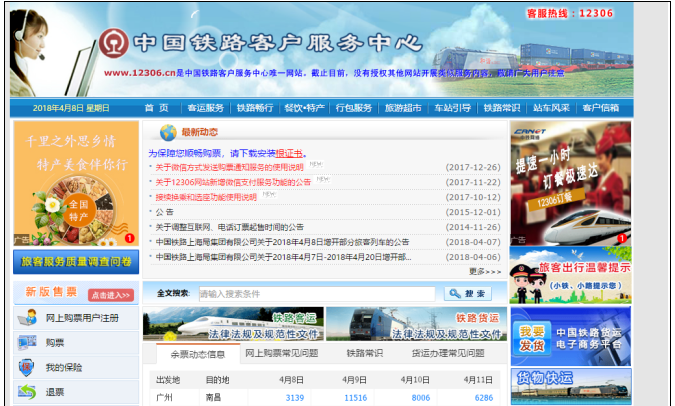Open 关于12306网站新增微信支付服务功能的公告 notice
Viewport: 675px width, 406px height.
click(x=233, y=182)
